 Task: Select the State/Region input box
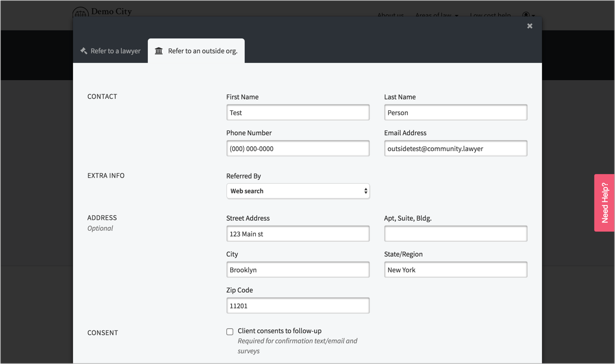[455, 270]
